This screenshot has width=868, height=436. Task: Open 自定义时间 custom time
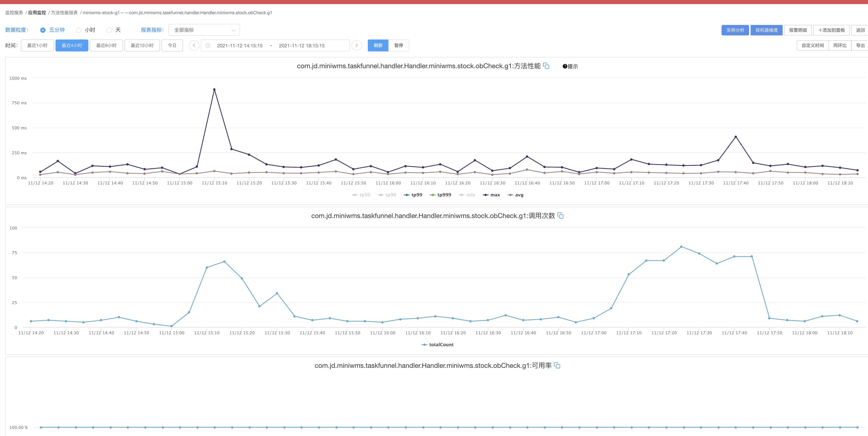click(813, 45)
